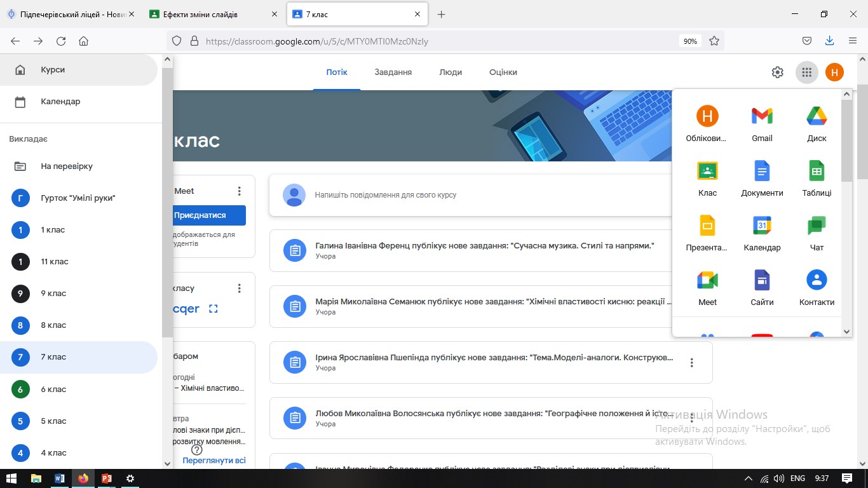Open На перевірку review list
868x488 pixels.
[79, 166]
